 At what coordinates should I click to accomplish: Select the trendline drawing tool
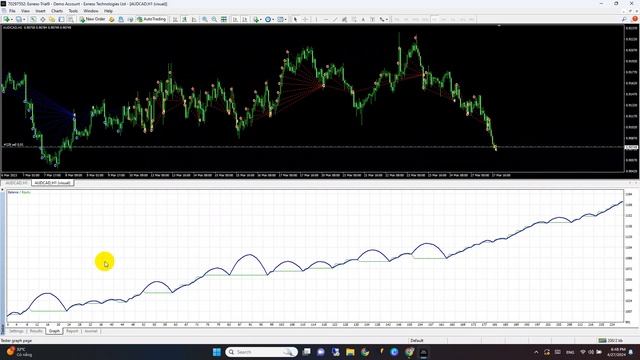335,19
